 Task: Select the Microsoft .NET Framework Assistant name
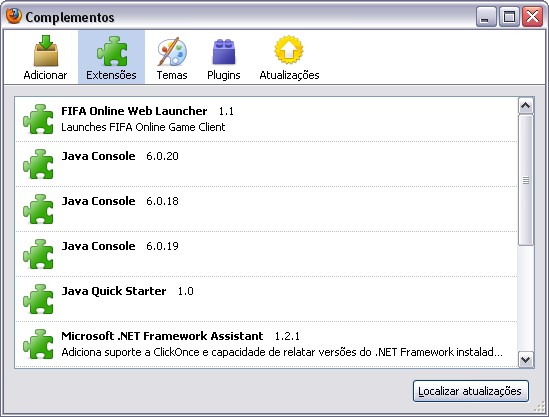click(x=162, y=336)
